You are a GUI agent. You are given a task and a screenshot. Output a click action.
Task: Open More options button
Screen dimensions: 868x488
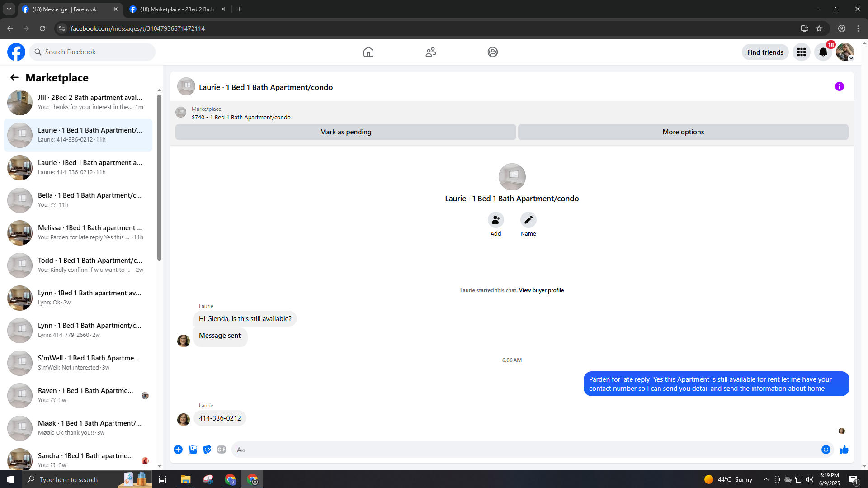[x=683, y=132]
